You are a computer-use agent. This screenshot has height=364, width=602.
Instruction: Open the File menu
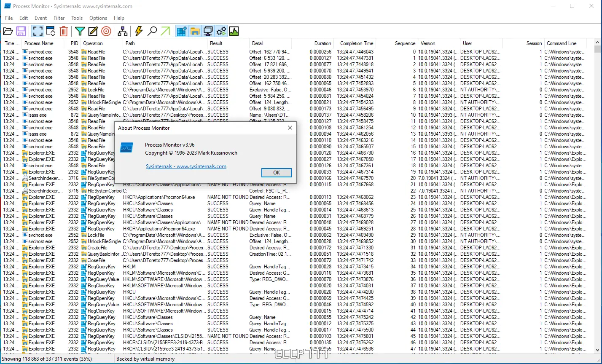point(9,18)
